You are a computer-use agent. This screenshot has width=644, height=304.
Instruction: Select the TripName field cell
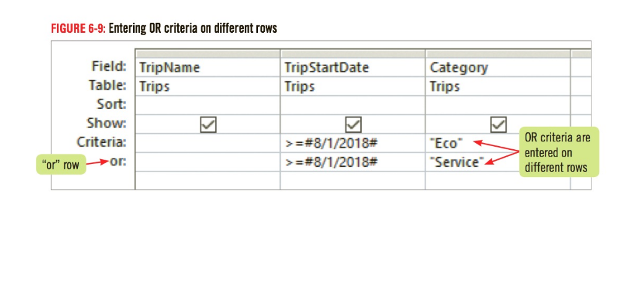pyautogui.click(x=208, y=67)
